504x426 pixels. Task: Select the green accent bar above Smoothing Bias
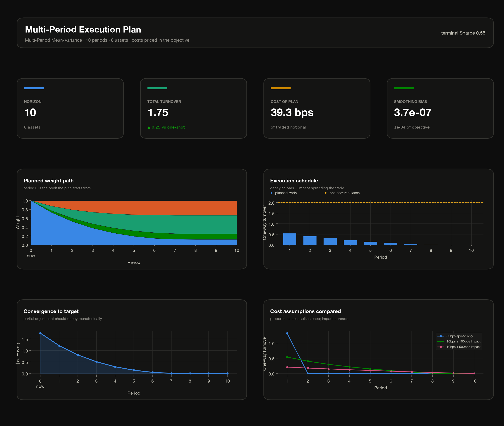(404, 88)
